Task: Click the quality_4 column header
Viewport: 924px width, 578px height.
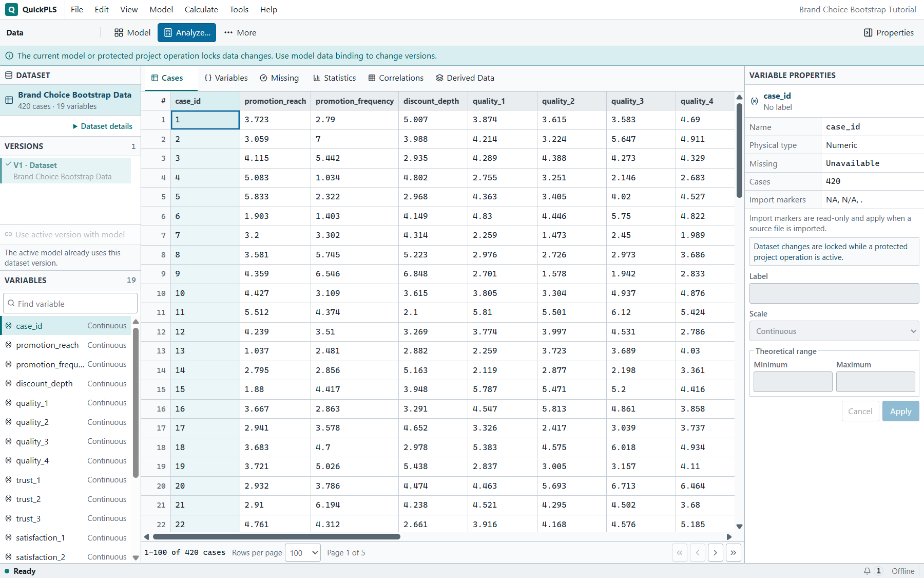Action: click(x=705, y=101)
